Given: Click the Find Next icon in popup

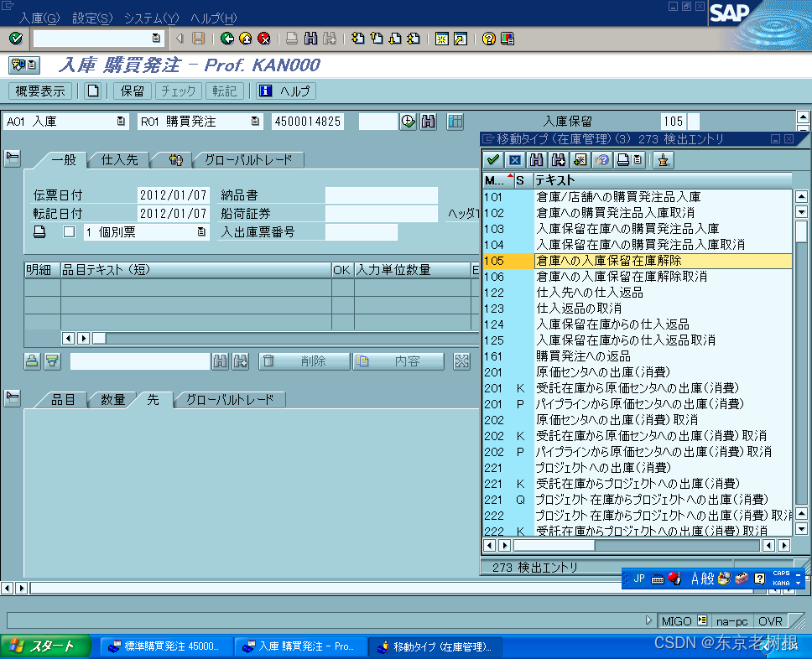Looking at the screenshot, I should point(559,160).
